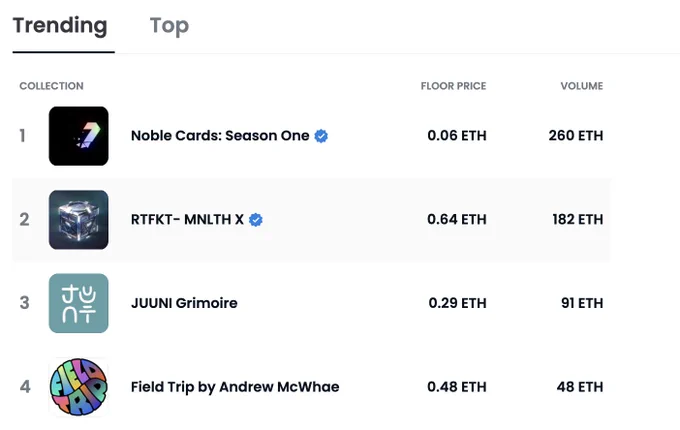
Task: Click the 48 ETH volume value
Action: (580, 387)
